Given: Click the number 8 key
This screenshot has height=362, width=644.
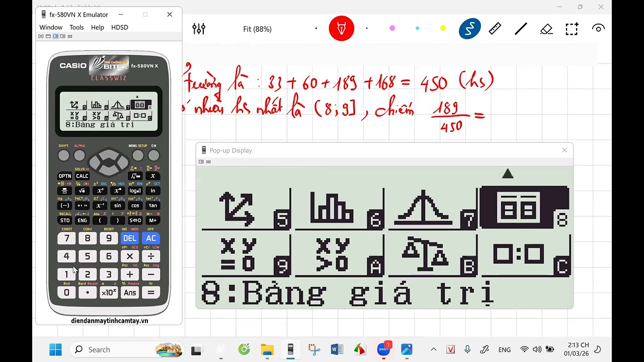Looking at the screenshot, I should 88,238.
